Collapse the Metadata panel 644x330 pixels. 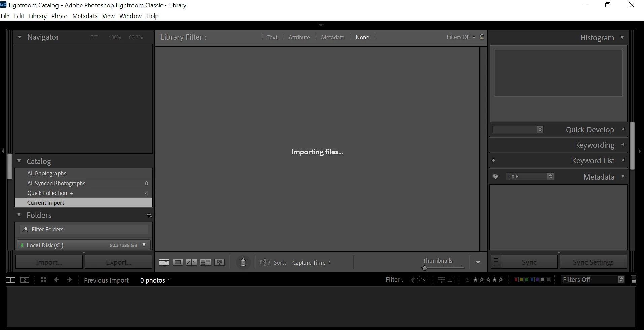click(623, 176)
